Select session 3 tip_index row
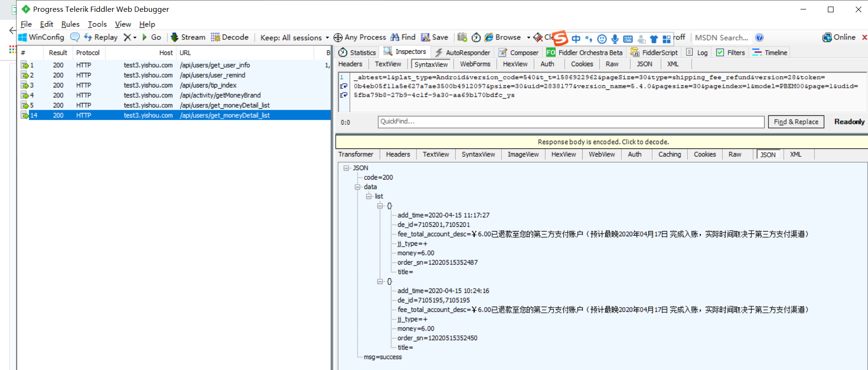Viewport: 868px width, 370px height. (x=175, y=85)
